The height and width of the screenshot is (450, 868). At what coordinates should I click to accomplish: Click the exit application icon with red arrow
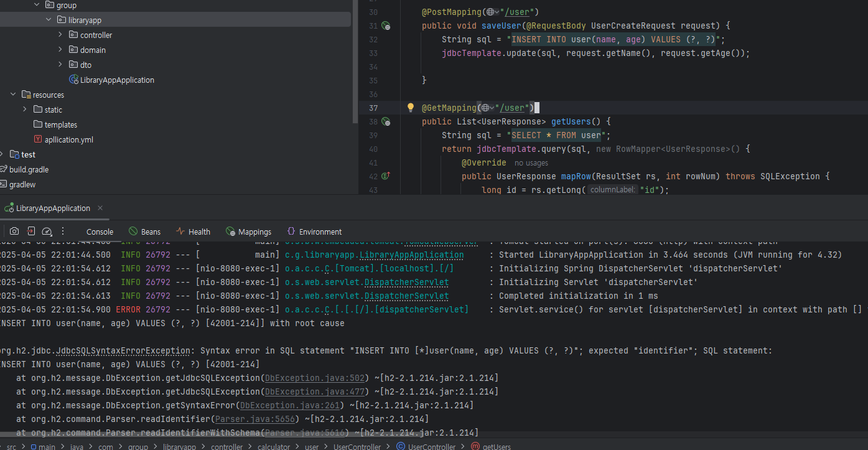coord(30,231)
